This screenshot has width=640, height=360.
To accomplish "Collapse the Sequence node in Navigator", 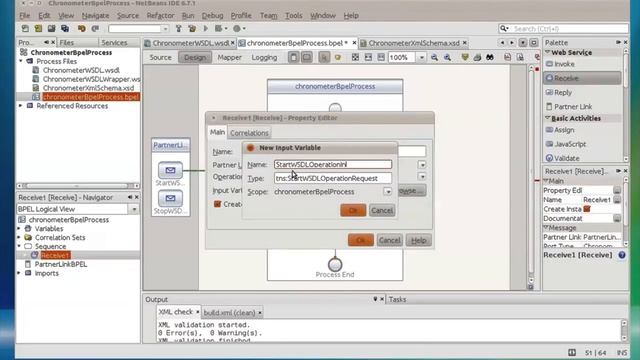I will [19, 247].
